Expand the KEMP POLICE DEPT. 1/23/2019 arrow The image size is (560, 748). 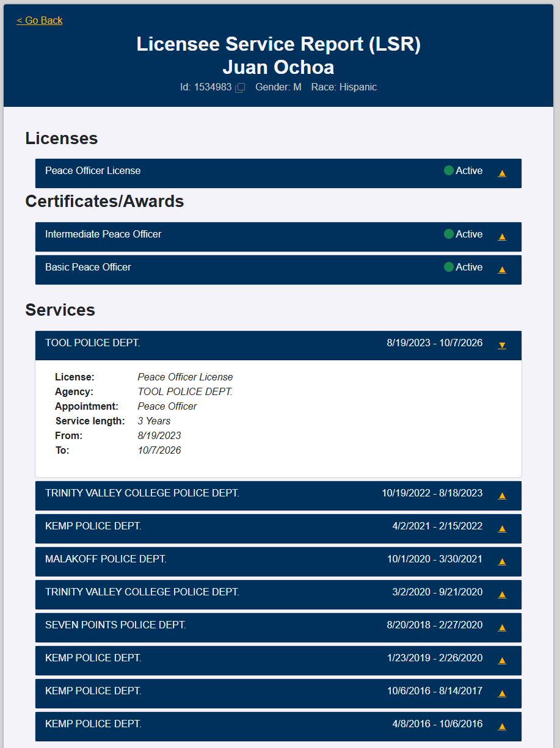[x=502, y=661]
